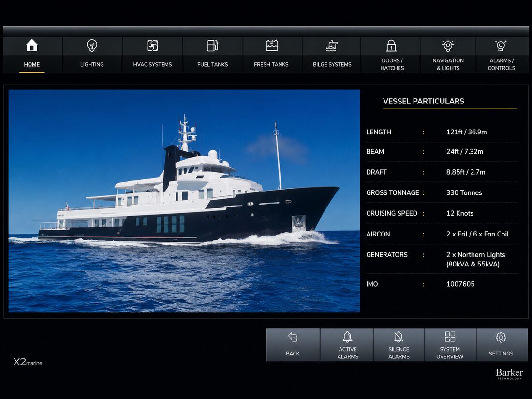This screenshot has height=399, width=532.
Task: Click the Lighting bulb icon
Action: 92,45
